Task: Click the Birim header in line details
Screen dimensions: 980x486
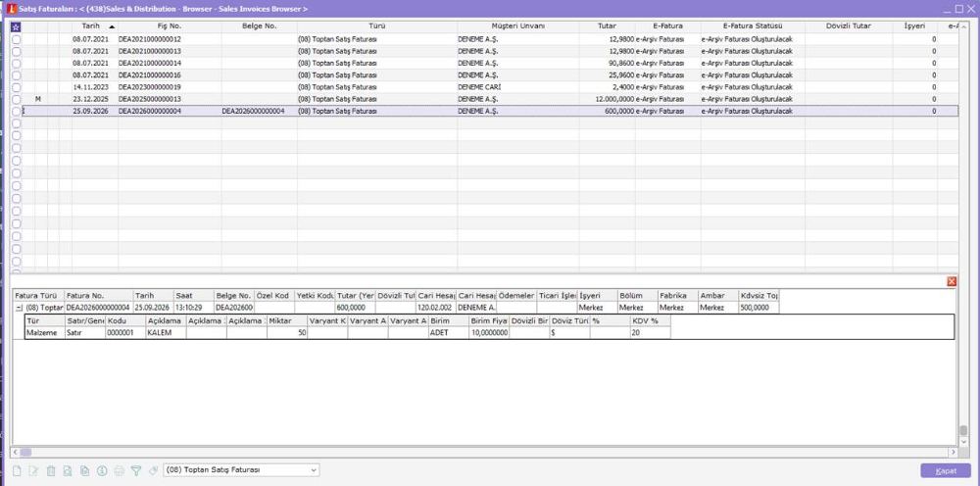Action: click(x=448, y=320)
